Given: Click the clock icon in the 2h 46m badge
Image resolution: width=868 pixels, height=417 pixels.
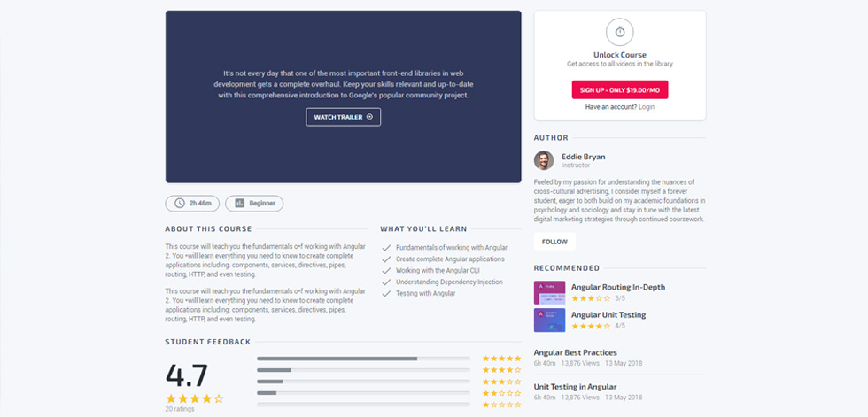Looking at the screenshot, I should coord(179,203).
